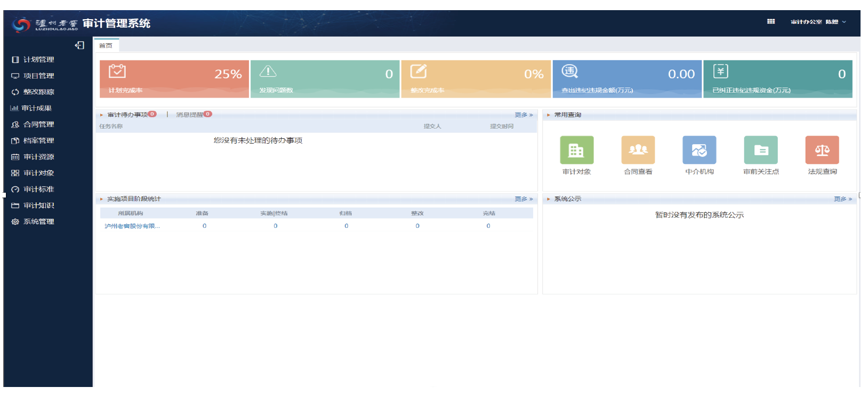This screenshot has width=868, height=395.
Task: Collapse the sidebar with the fold icon
Action: [x=79, y=45]
